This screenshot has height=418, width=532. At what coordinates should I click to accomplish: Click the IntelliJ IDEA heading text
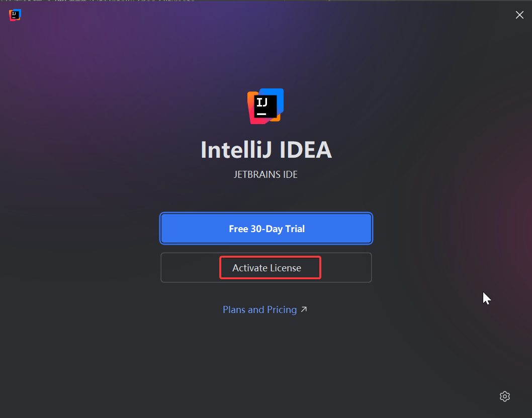pyautogui.click(x=266, y=150)
